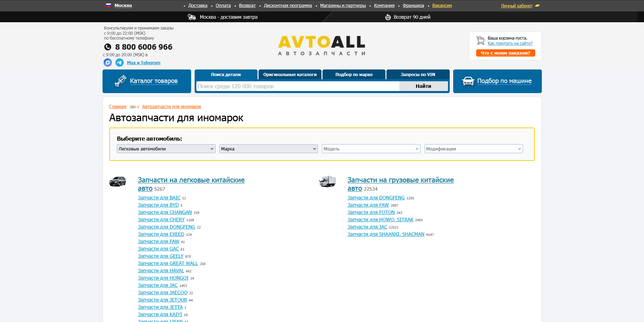Open Запчасти для HAVAL link
Viewport: 644px width, 322px height.
[161, 271]
